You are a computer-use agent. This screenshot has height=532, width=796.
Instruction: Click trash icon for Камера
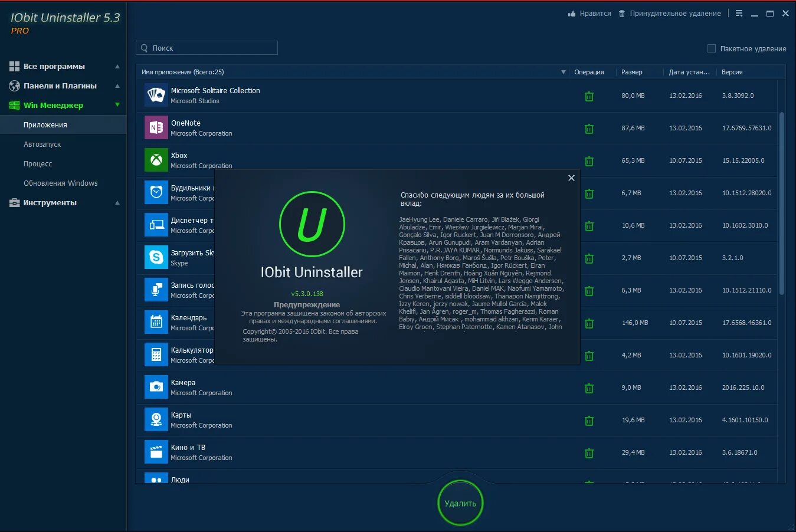589,388
